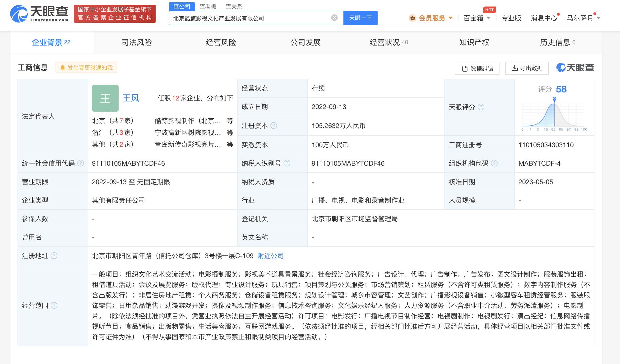Expand the 会员服务 dropdown
The width and height of the screenshot is (620, 364).
coord(451,18)
